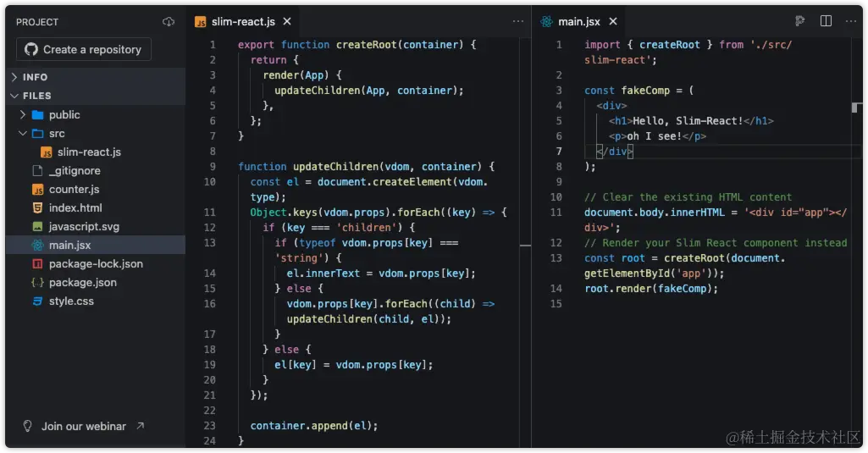Click the public folder icon
The height and width of the screenshot is (453, 868).
(37, 114)
